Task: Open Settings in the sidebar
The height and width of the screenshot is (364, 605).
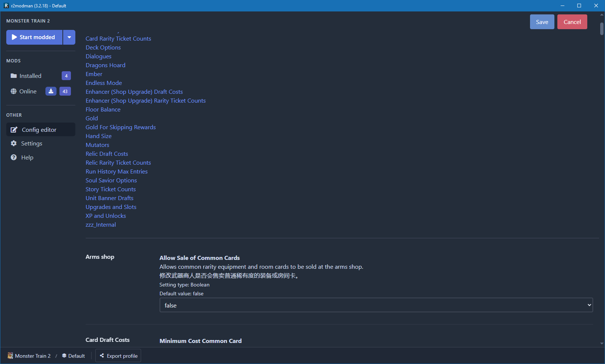Action: [41, 143]
